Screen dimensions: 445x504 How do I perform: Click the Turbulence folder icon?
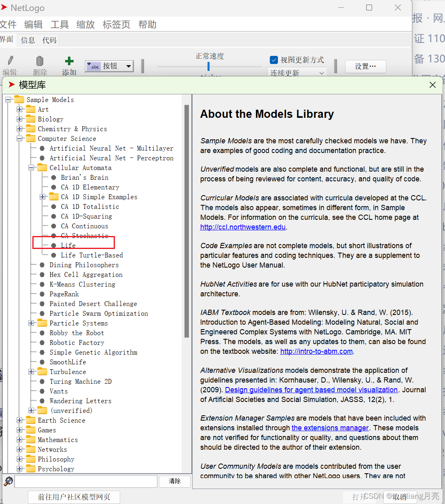pyautogui.click(x=42, y=371)
